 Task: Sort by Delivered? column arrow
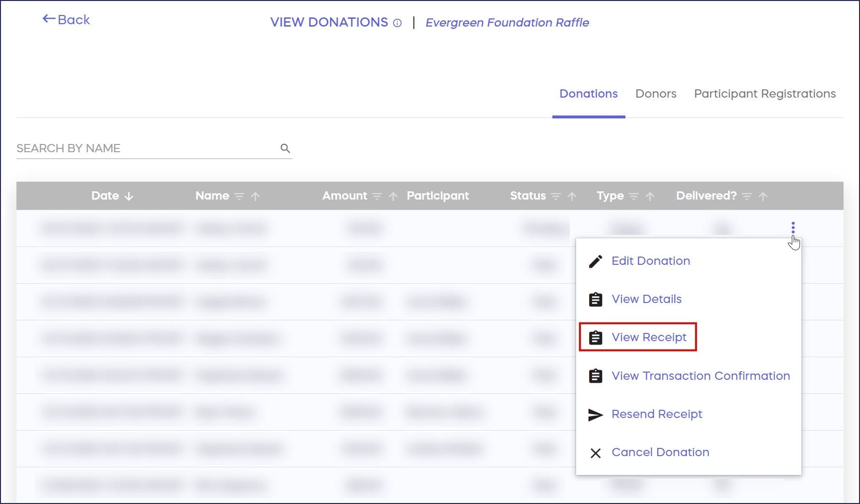coord(763,196)
